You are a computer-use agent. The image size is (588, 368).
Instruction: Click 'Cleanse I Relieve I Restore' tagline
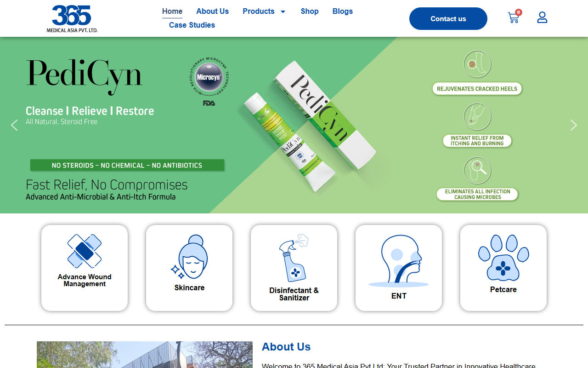coord(90,111)
